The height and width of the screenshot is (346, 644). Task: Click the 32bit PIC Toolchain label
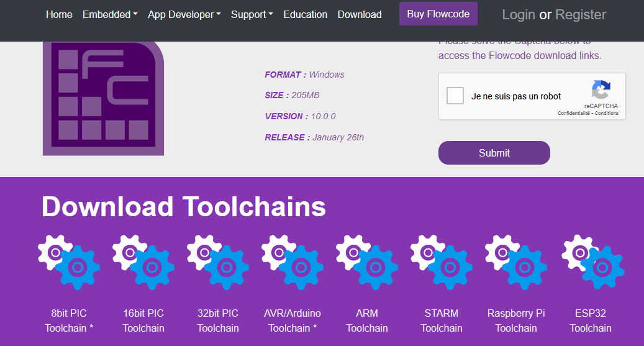coord(218,321)
